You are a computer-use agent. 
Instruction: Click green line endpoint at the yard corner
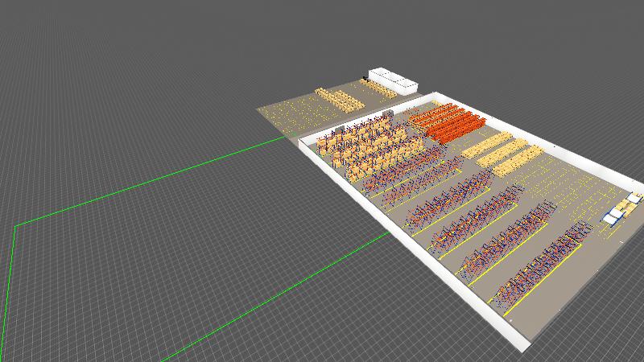[287, 138]
